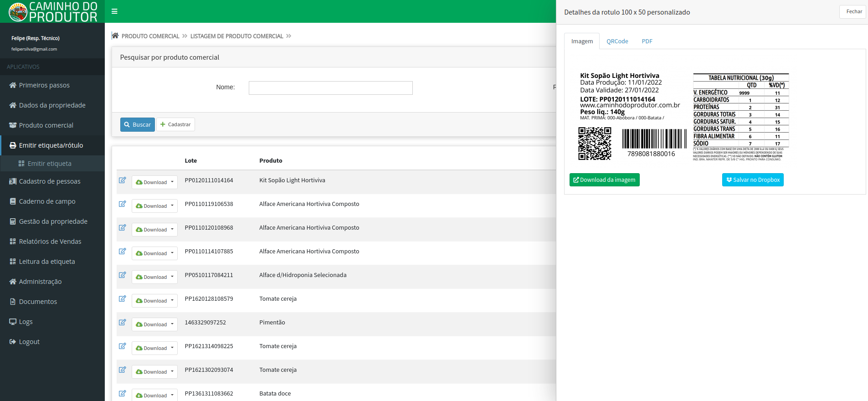Screen dimensions: 868x401
Task: Click edit icon for Pimentão row
Action: [122, 323]
